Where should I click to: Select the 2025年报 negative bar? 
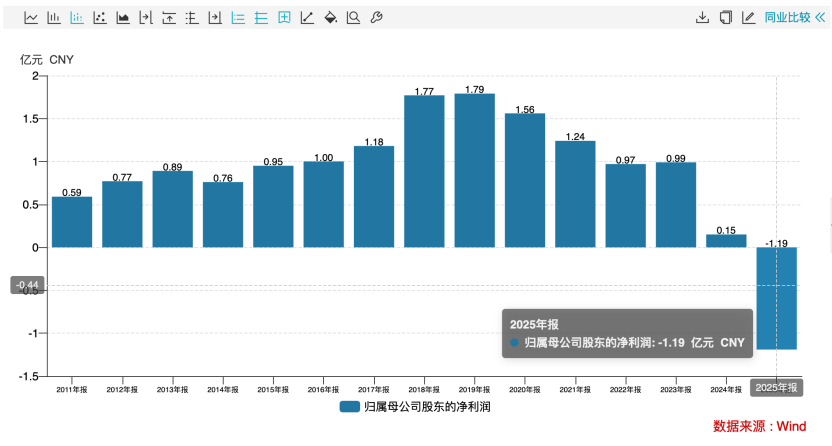776,298
